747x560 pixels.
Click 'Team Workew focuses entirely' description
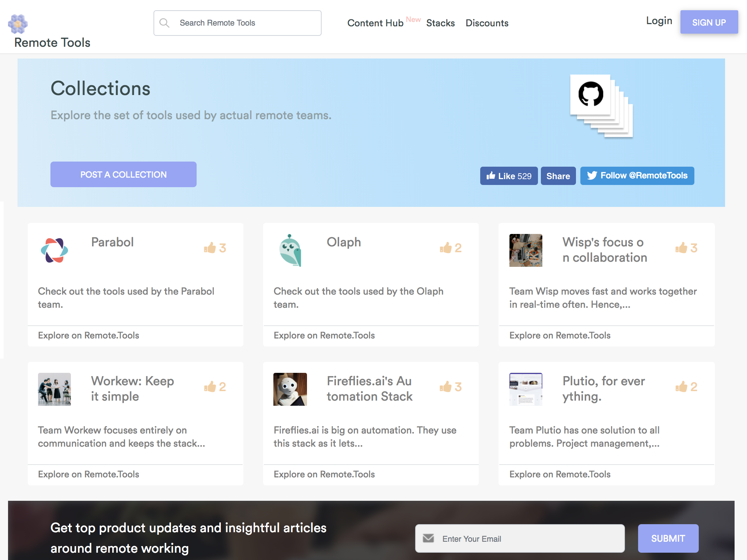[121, 436]
